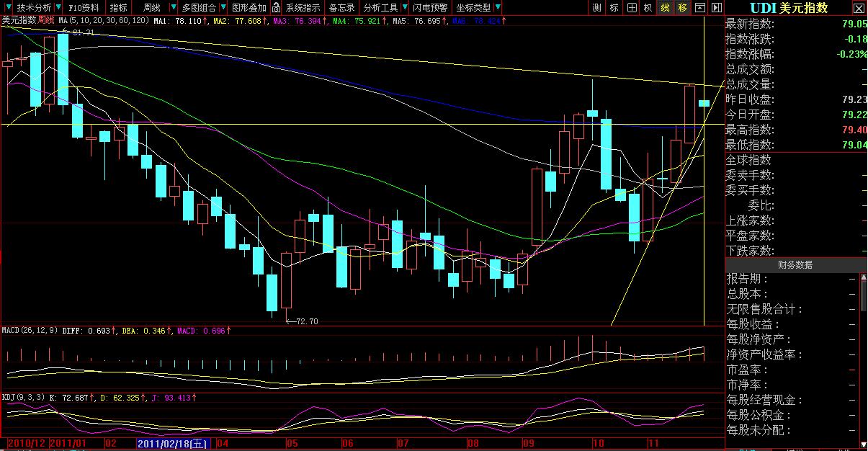This screenshot has height=451, width=868.
Task: Click the financial data panel scrollbar thumb
Action: point(863,295)
